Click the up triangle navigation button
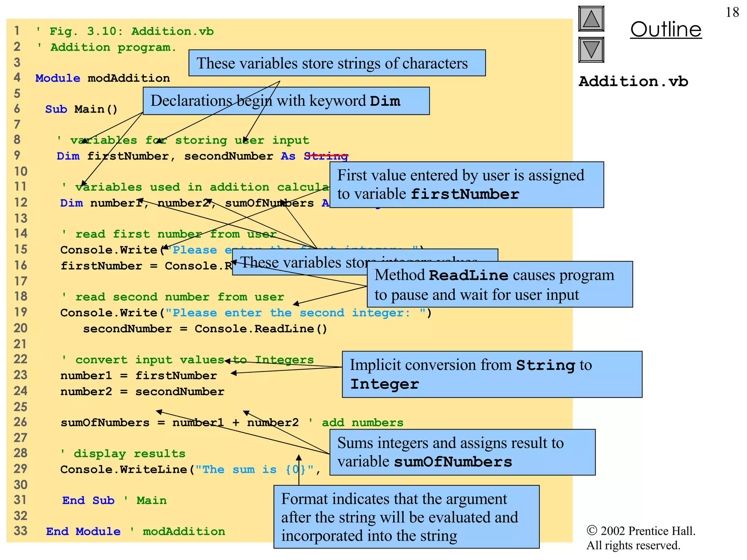 coord(591,19)
